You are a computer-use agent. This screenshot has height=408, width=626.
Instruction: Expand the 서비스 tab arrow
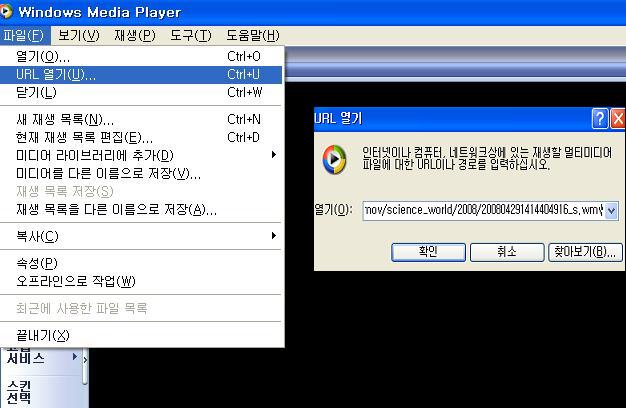pos(75,357)
